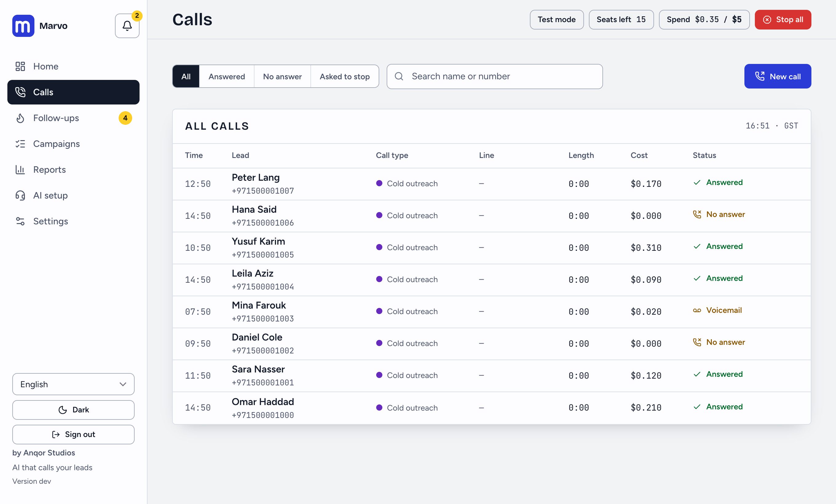The image size is (836, 504).
Task: Click the Home grid icon
Action: pyautogui.click(x=20, y=66)
